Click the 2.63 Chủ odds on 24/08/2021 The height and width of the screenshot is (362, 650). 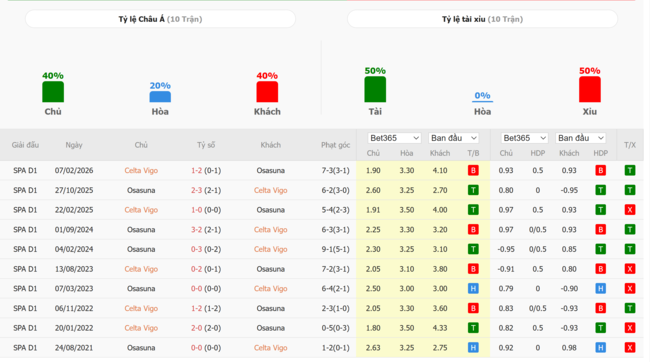tap(373, 348)
